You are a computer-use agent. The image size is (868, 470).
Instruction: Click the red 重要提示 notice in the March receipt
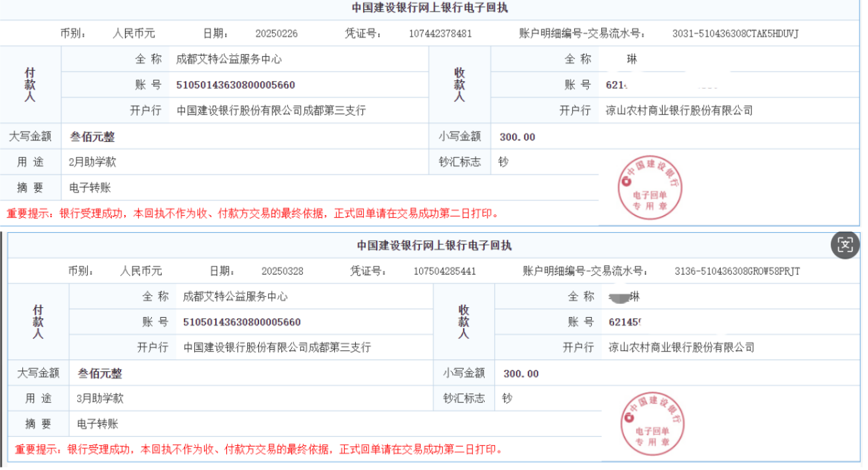pos(260,450)
